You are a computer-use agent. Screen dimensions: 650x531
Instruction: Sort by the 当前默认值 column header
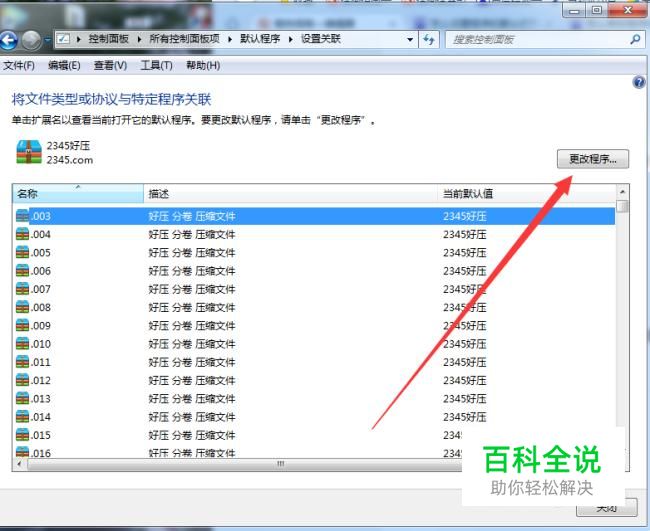[x=526, y=194]
